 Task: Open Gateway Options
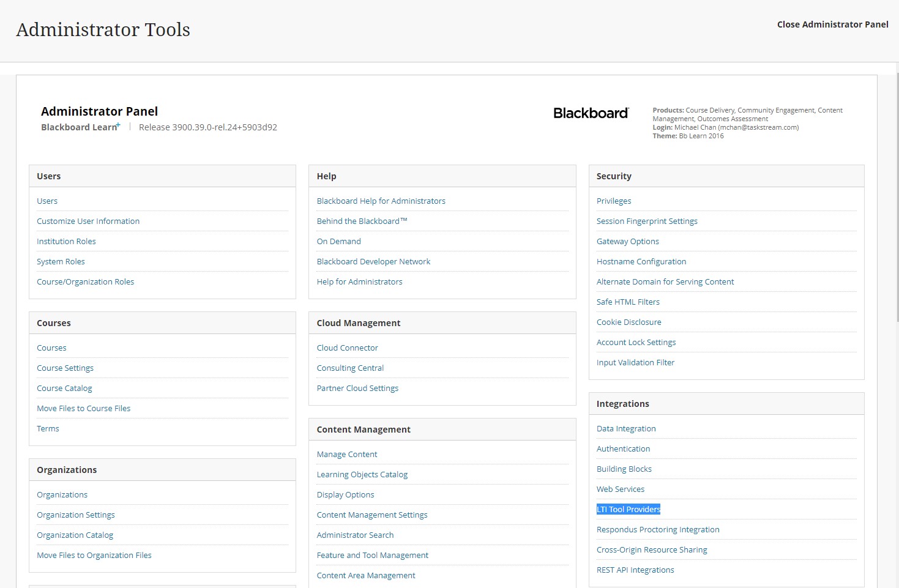[x=628, y=241]
